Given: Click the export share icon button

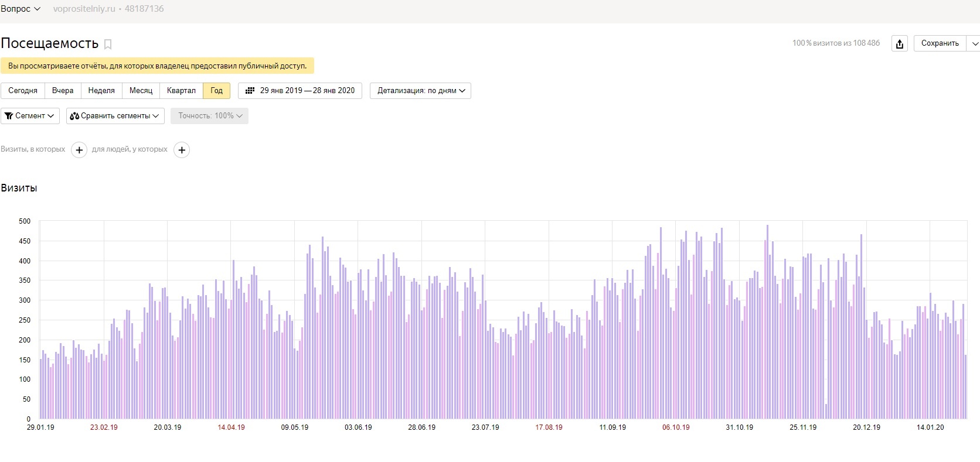Looking at the screenshot, I should click(900, 43).
